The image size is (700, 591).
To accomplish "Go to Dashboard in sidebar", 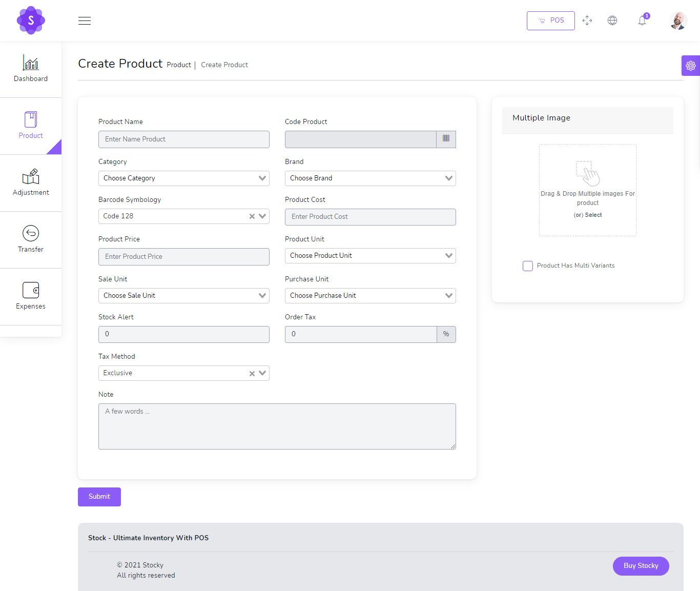I will [31, 69].
